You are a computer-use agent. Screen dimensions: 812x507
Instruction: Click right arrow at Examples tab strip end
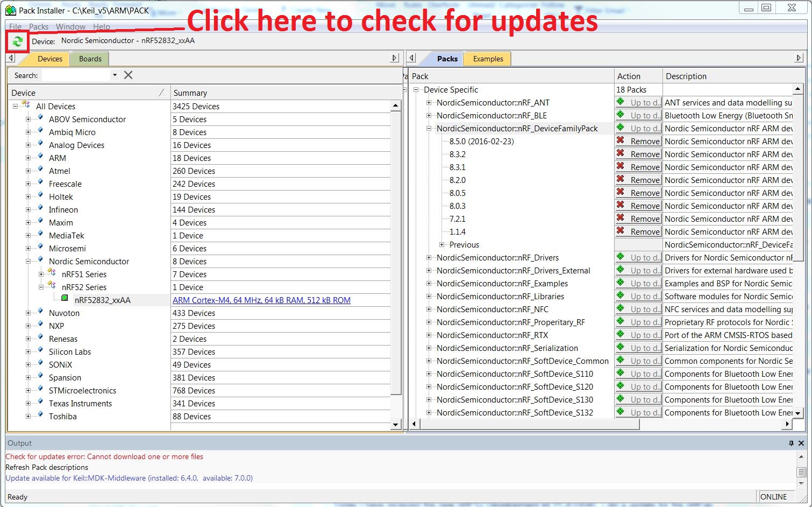click(x=799, y=58)
